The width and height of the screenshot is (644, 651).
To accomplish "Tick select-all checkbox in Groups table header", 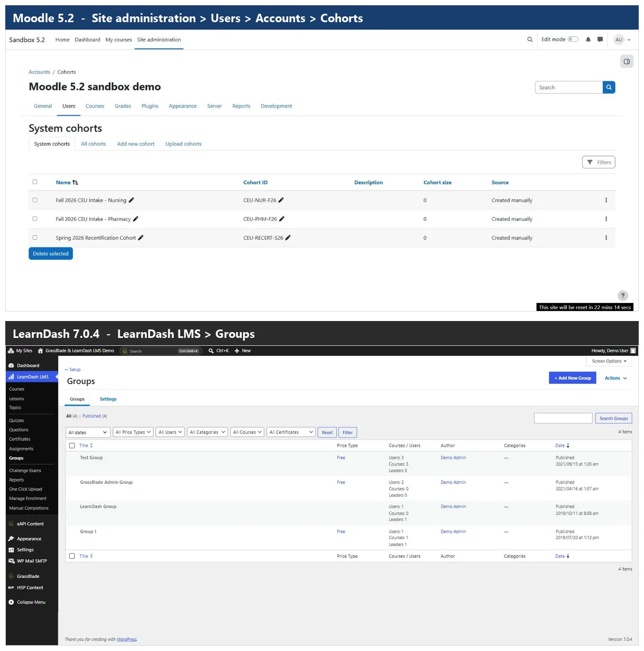I will point(72,446).
